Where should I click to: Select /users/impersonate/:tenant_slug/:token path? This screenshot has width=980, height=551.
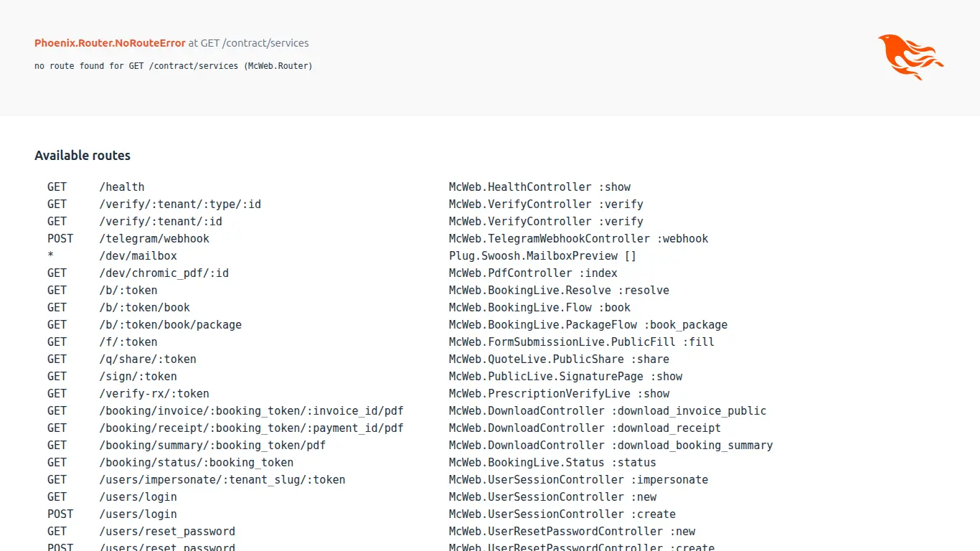(222, 480)
